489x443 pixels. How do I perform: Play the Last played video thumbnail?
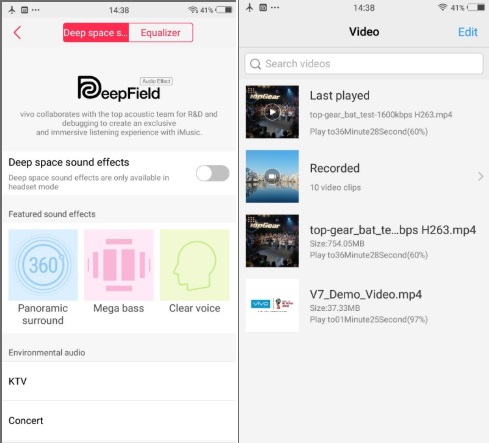[x=272, y=112]
